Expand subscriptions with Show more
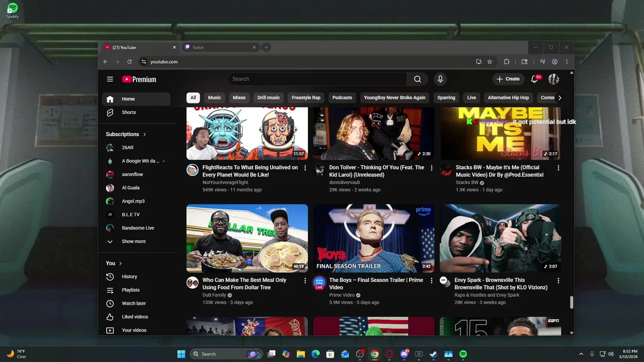644x362 pixels. click(x=136, y=241)
